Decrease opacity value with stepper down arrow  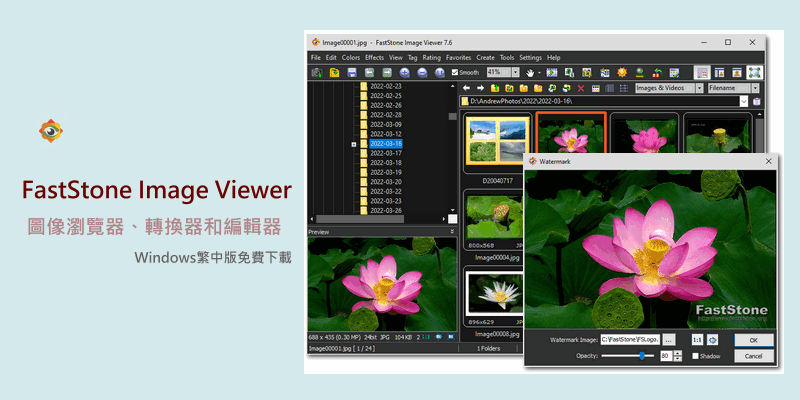[678, 359]
